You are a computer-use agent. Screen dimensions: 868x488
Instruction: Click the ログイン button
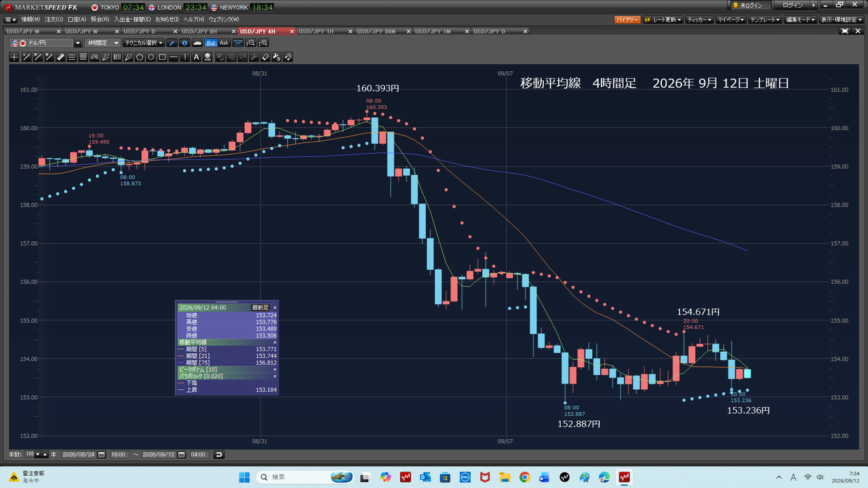tap(793, 5)
